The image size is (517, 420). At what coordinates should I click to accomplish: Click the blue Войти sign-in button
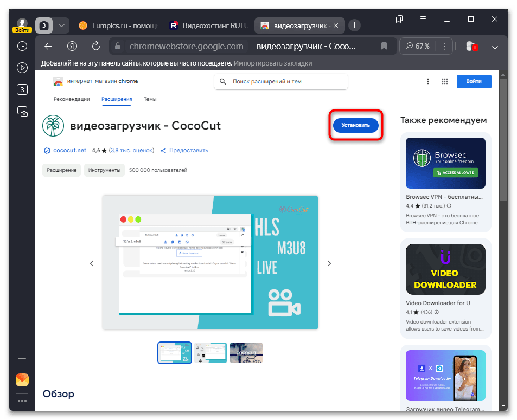coord(474,81)
